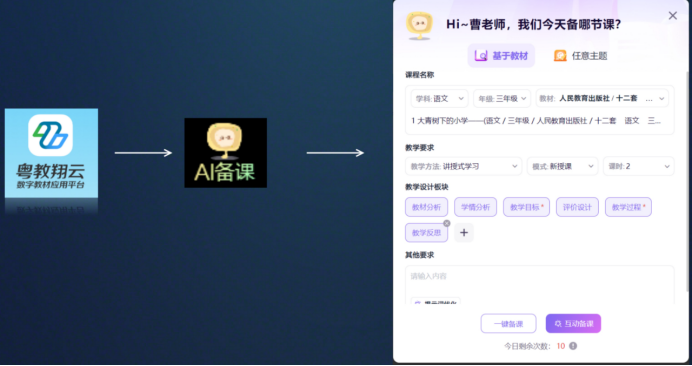The image size is (692, 366).
Task: Open the 教学方法 讲授式学习 dropdown
Action: [463, 166]
